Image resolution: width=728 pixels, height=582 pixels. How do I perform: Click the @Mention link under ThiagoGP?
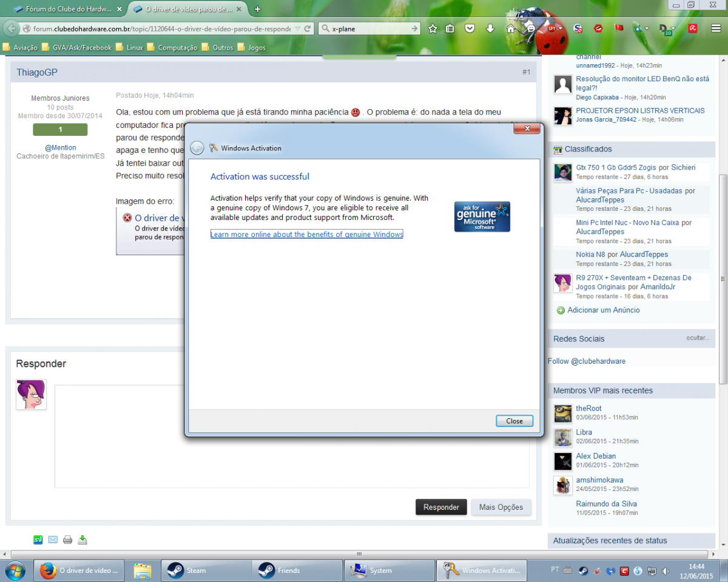tap(60, 147)
